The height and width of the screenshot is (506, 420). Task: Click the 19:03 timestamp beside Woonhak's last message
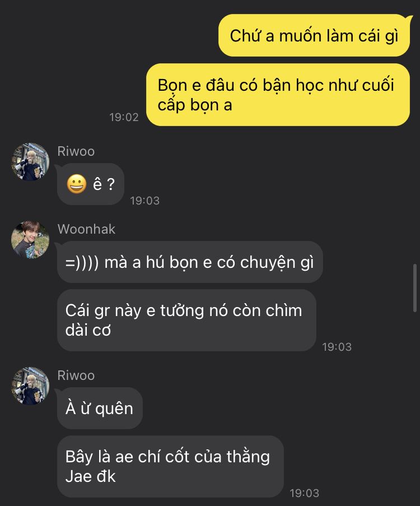(x=337, y=347)
